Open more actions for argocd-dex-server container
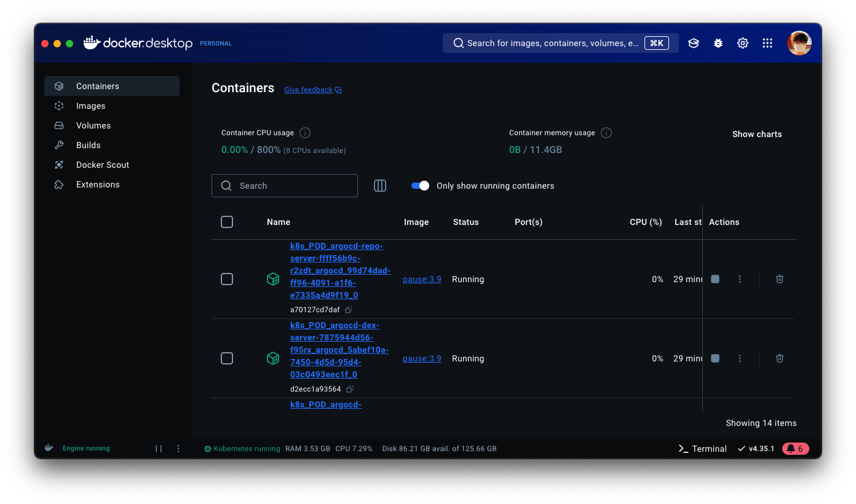Screen dimensions: 856x504 [740, 358]
